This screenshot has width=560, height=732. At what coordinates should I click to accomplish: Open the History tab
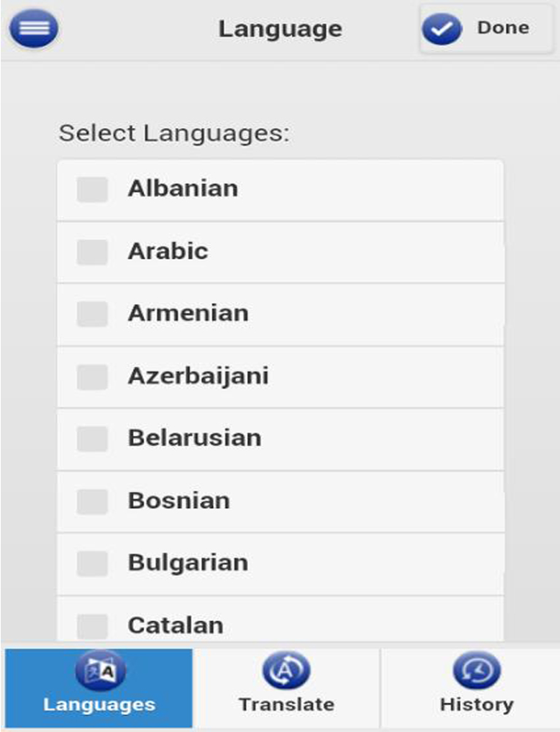point(477,688)
